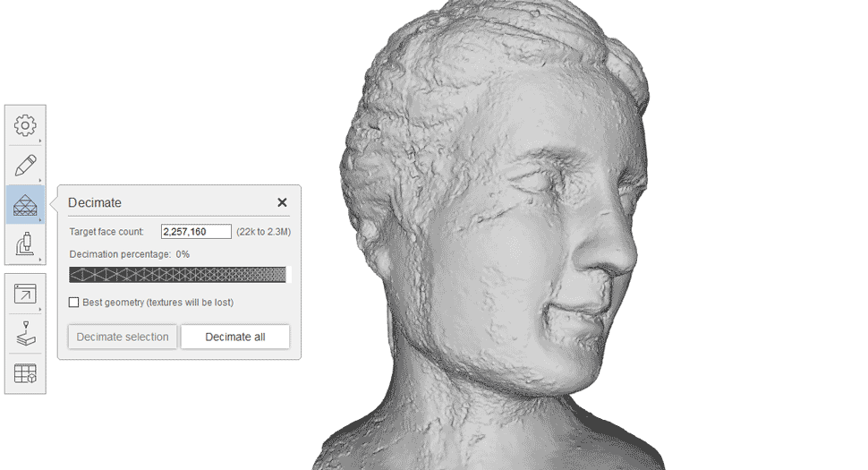Viewport: 868px width, 470px height.
Task: Expand the flyout arrow on the Decimate tool
Action: (x=40, y=220)
